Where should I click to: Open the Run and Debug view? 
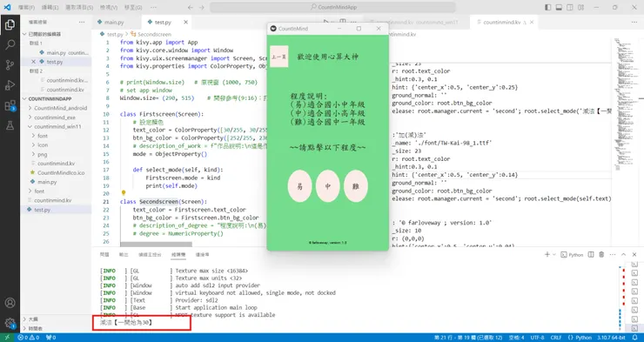tap(10, 85)
